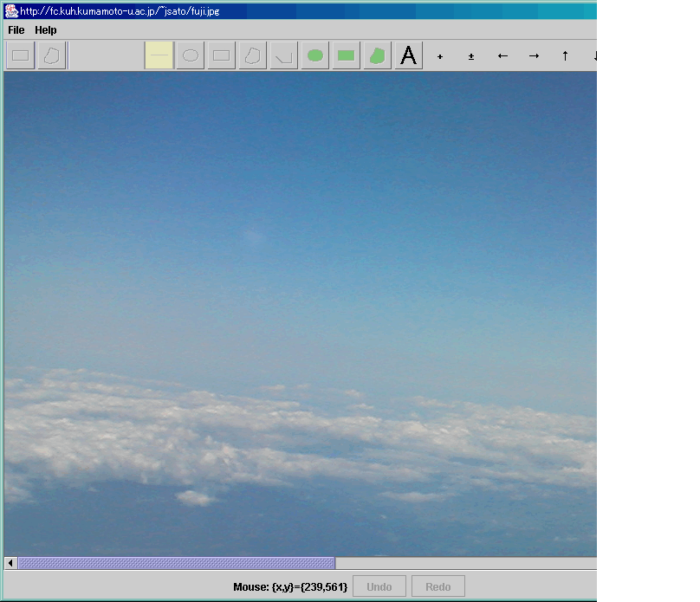Image resolution: width=700 pixels, height=602 pixels.
Task: Open the File menu
Action: click(x=16, y=30)
